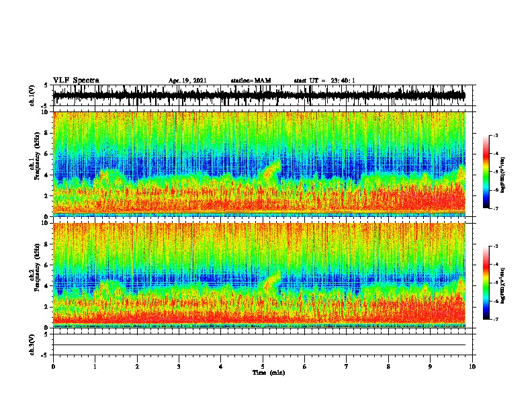The image size is (532, 411).
Task: Click the "ch.1(V)" waveform axis label
Action: (32, 95)
